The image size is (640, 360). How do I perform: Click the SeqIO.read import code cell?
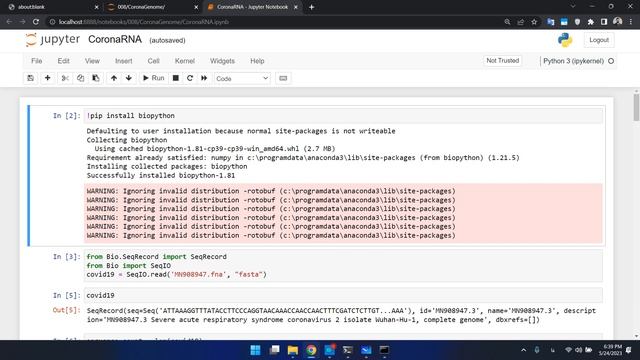(343, 265)
